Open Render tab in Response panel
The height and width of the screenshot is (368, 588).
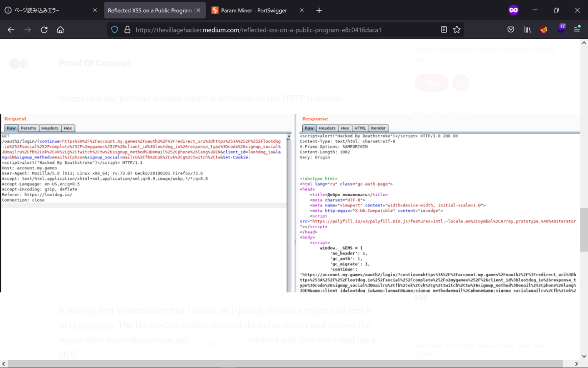point(378,128)
